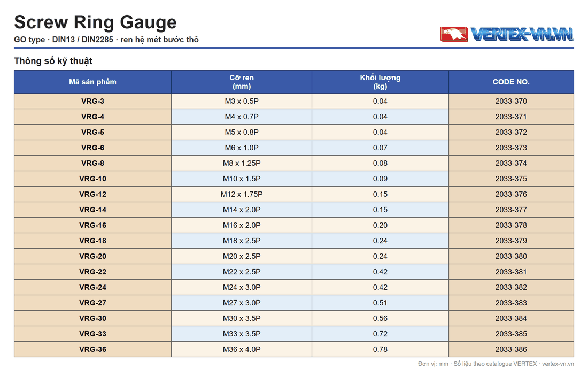
Task: Click code number 2033-376
Action: tap(511, 194)
